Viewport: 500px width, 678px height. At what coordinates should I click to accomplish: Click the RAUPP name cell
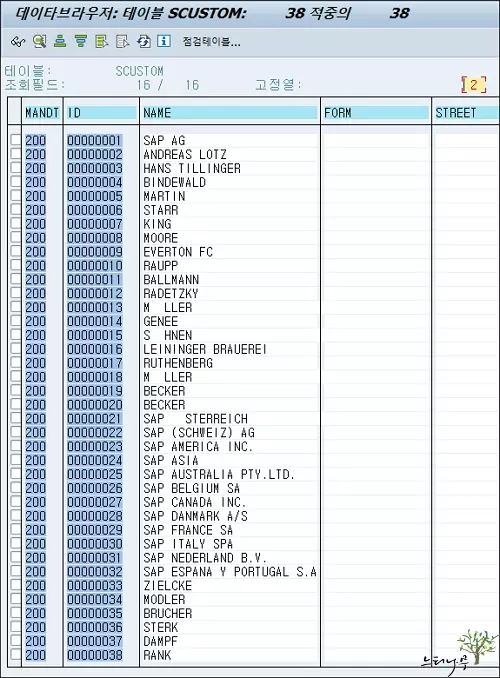pyautogui.click(x=161, y=265)
